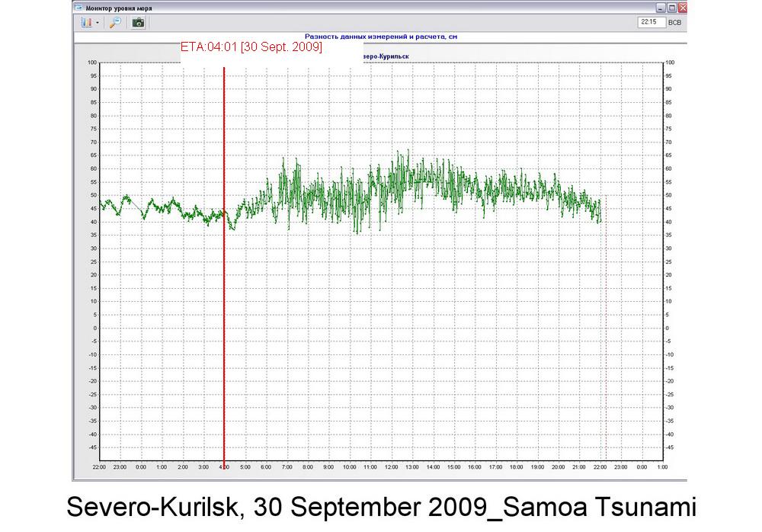Click the 100 label on the left axis

[x=91, y=62]
